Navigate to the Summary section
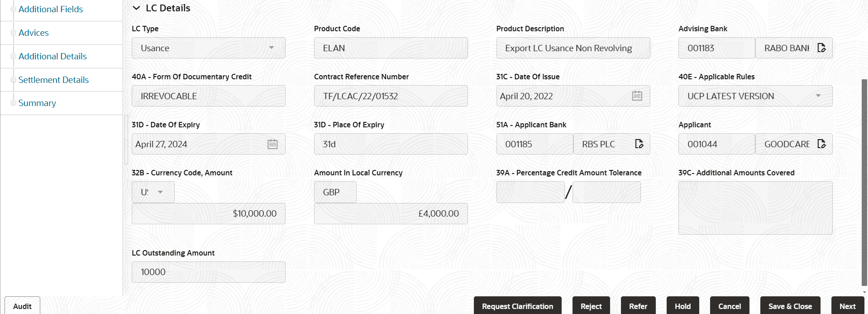 (37, 103)
